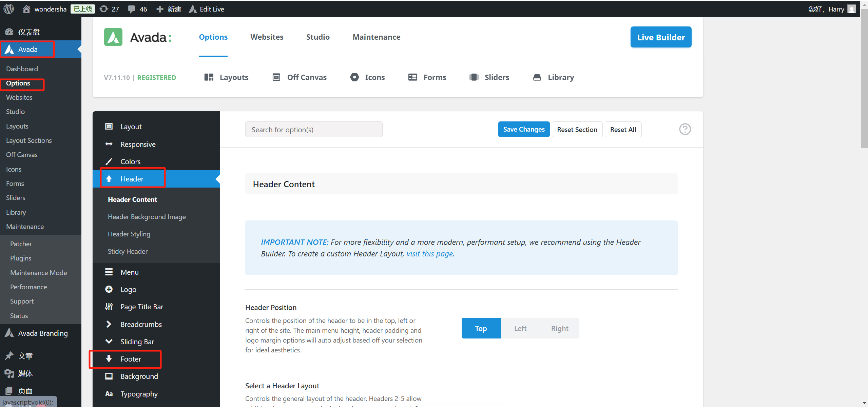Open Library via its tray icon
The height and width of the screenshot is (407, 868).
[537, 77]
